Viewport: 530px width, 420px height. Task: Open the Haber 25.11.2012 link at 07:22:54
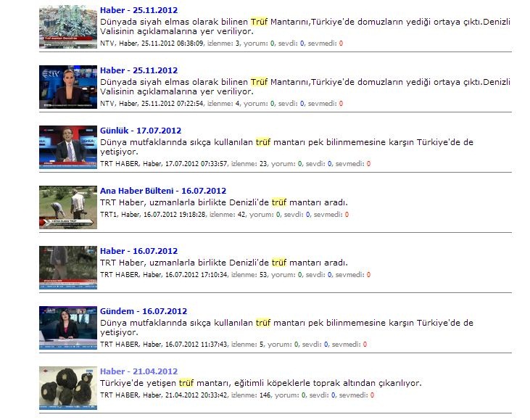(138, 70)
